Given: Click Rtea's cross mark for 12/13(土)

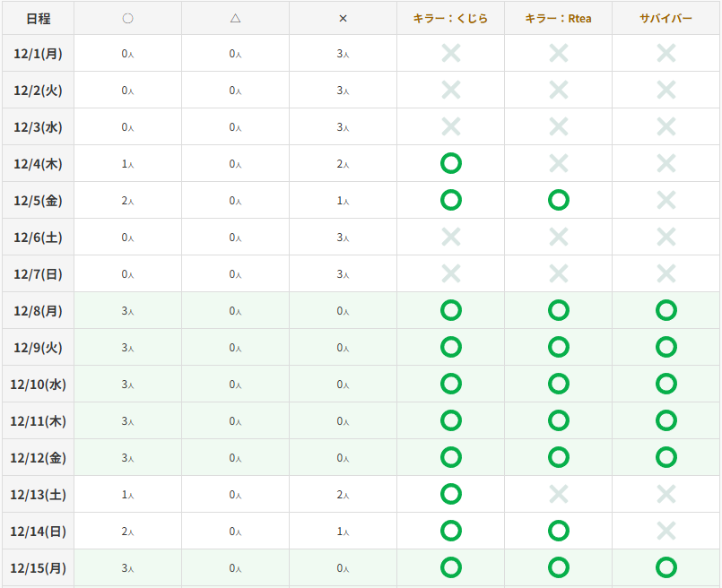Looking at the screenshot, I should [x=559, y=494].
